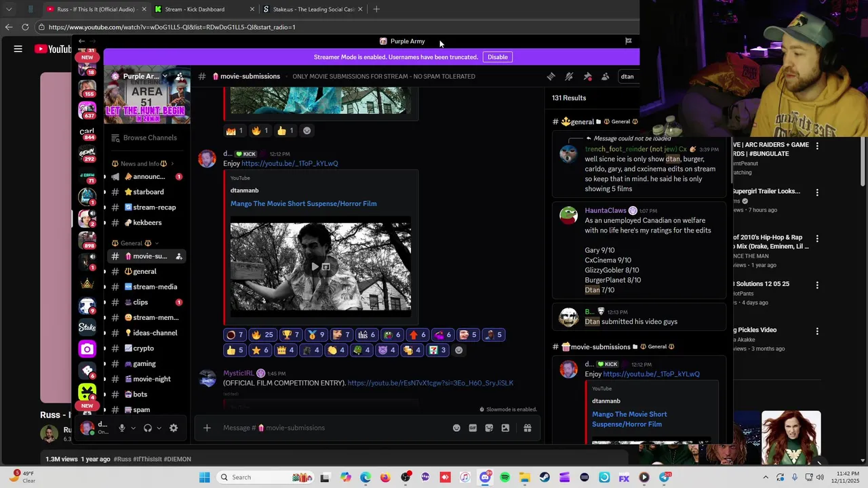Click the browser address bar URL
The width and height of the screenshot is (868, 488).
click(172, 27)
